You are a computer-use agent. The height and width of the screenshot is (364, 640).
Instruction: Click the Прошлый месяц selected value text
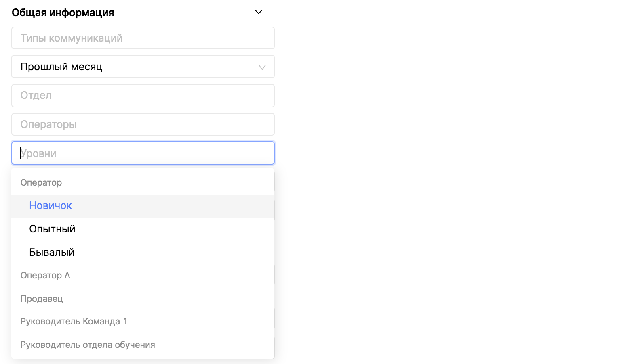(x=61, y=67)
